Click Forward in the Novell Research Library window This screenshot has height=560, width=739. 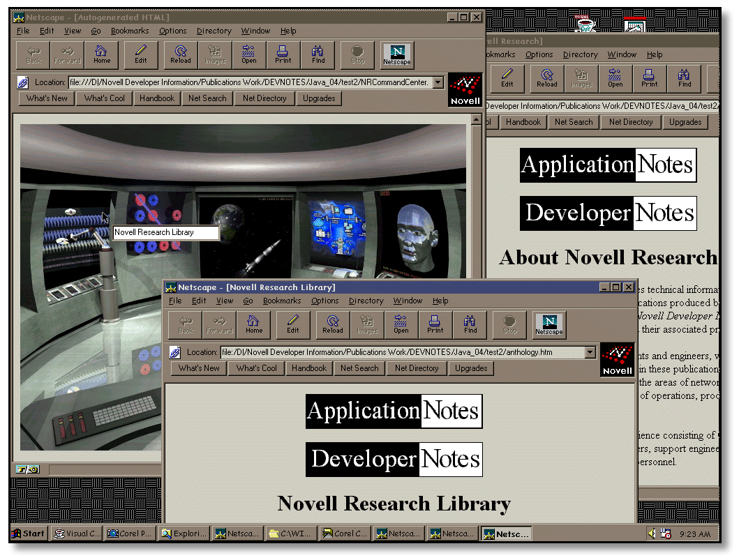click(220, 325)
